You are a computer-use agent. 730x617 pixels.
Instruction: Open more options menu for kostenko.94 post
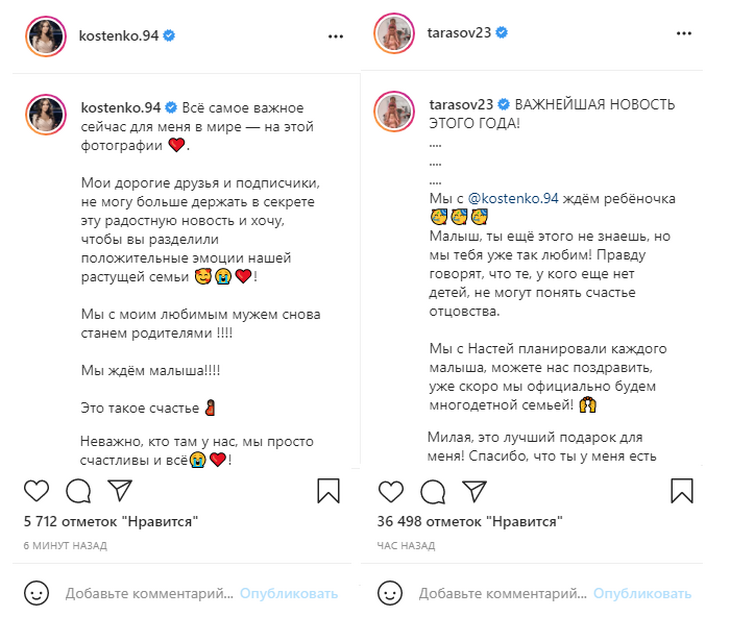[336, 36]
